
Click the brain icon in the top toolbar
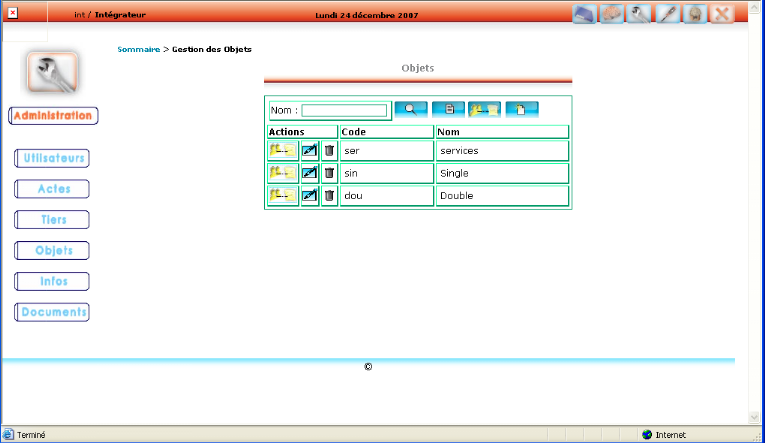tap(614, 15)
